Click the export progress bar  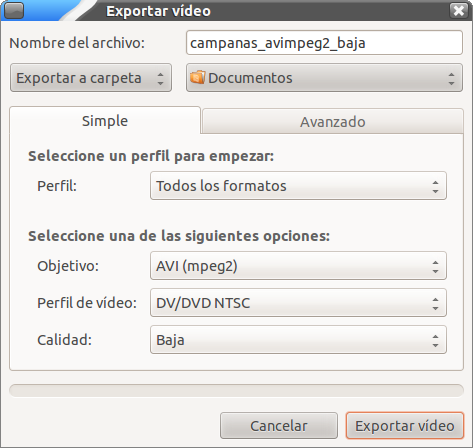pyautogui.click(x=236, y=390)
